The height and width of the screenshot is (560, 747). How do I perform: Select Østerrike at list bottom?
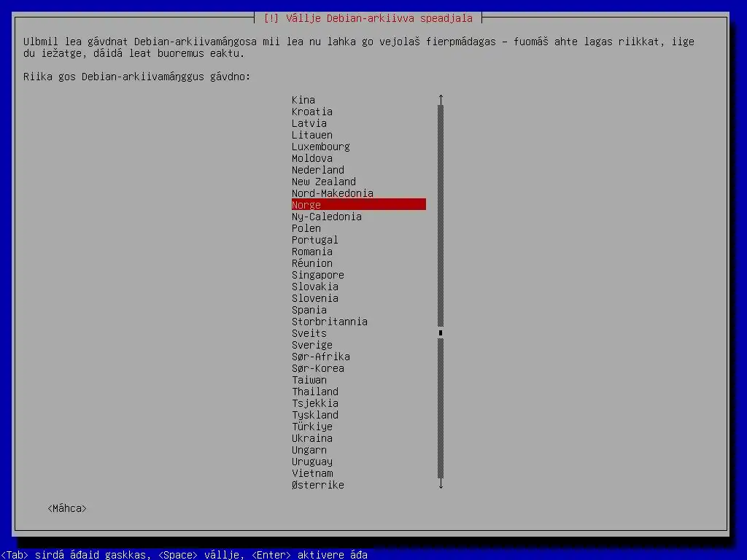[x=358, y=485]
